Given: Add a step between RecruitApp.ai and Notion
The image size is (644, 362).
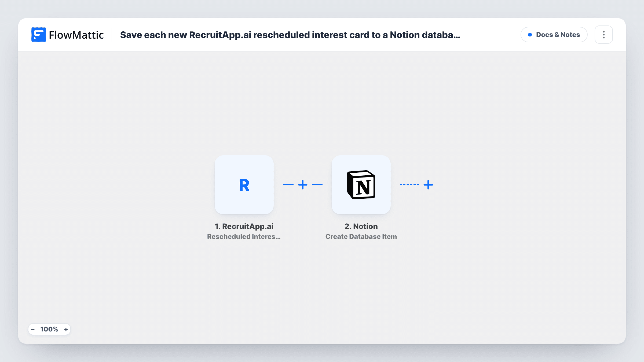Looking at the screenshot, I should pyautogui.click(x=303, y=185).
